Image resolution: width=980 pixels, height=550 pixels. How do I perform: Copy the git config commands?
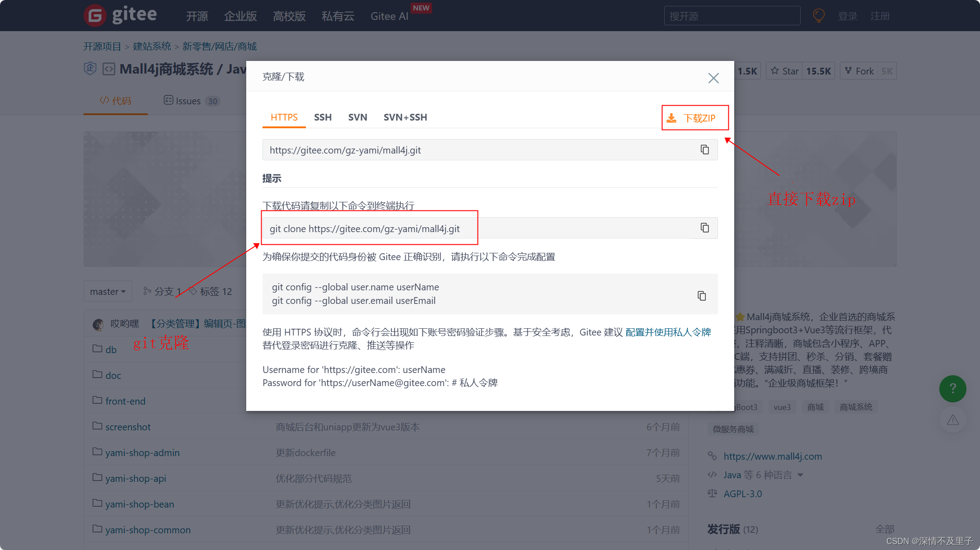pos(701,296)
